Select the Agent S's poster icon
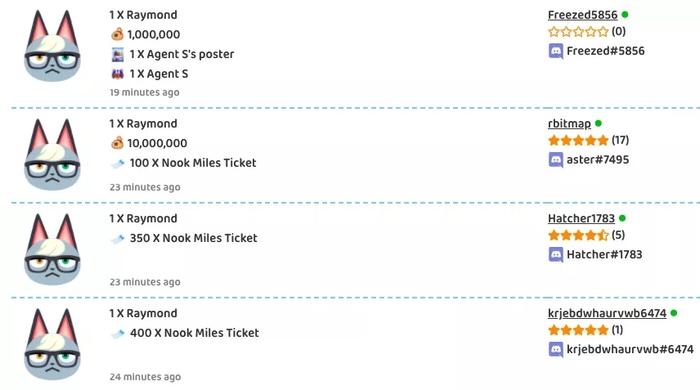Screen dimensions: 700x390 [118, 54]
